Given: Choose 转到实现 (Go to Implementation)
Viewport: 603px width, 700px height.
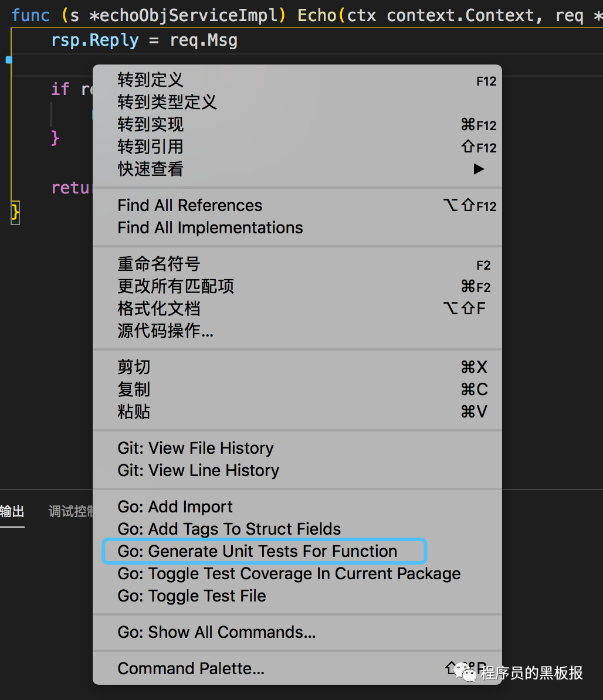Looking at the screenshot, I should coord(150,124).
